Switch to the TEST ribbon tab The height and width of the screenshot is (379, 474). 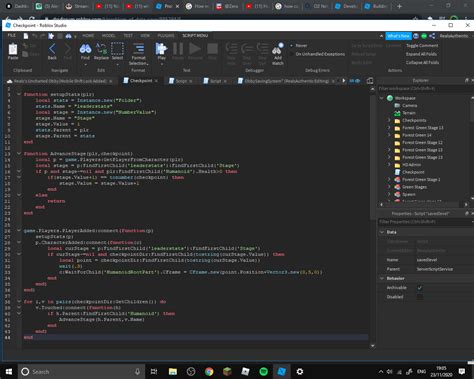pos(128,35)
